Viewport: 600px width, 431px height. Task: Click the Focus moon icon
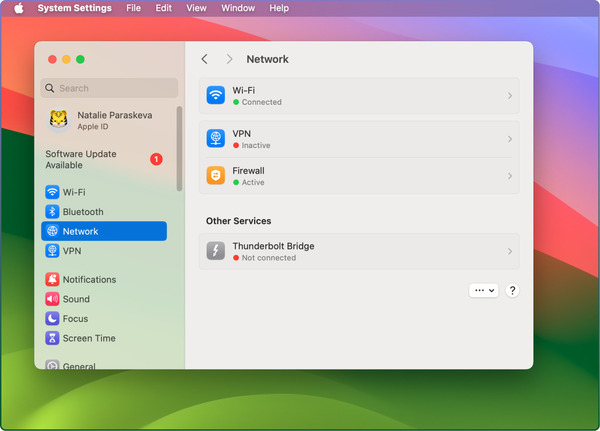point(52,318)
